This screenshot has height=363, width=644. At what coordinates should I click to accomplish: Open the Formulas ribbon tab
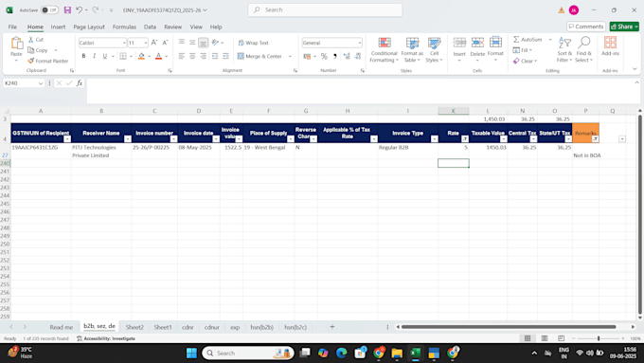pyautogui.click(x=124, y=27)
